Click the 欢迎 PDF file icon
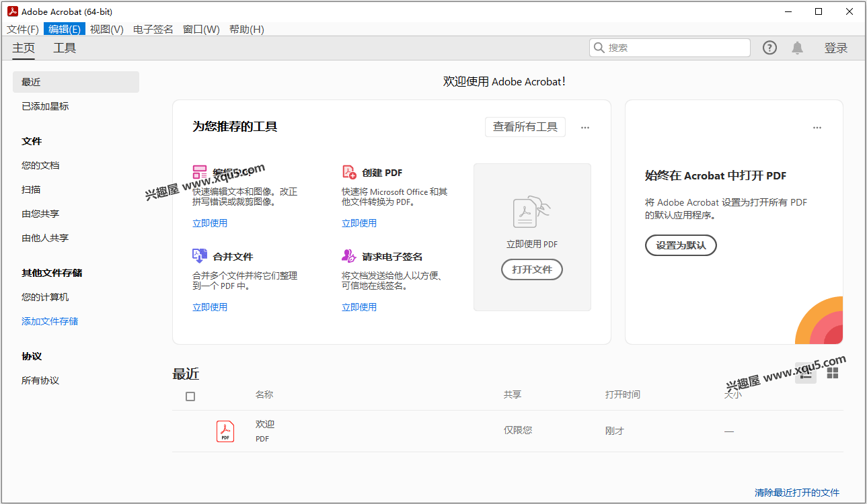Viewport: 867px width, 504px height. [225, 431]
